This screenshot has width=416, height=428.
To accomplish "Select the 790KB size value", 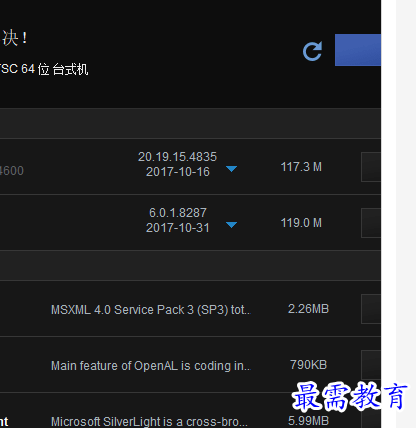I will point(308,365).
